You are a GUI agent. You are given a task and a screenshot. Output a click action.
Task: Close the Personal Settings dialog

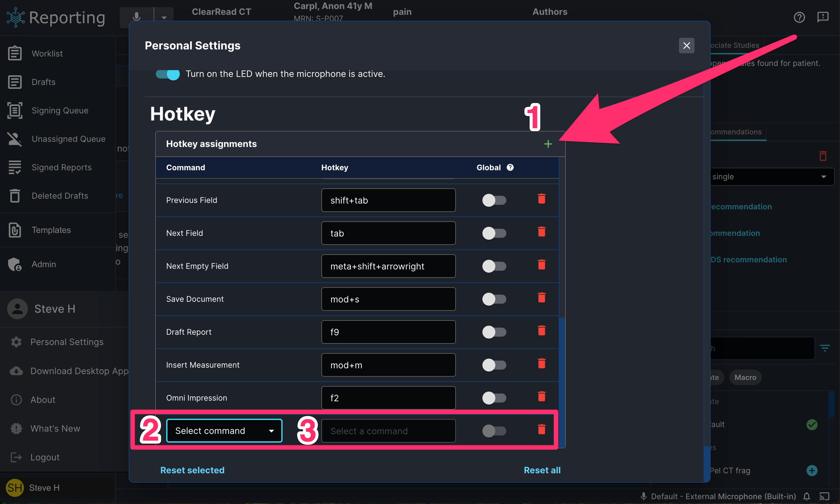click(686, 46)
